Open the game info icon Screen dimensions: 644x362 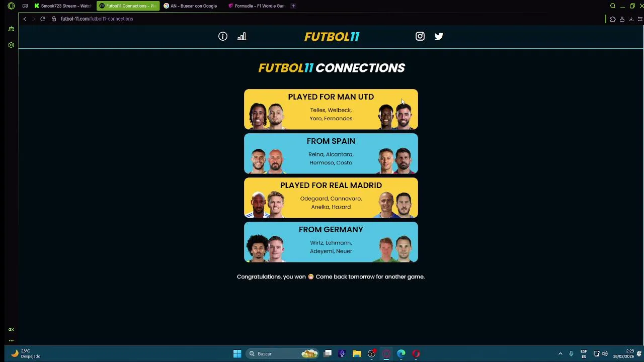(223, 36)
